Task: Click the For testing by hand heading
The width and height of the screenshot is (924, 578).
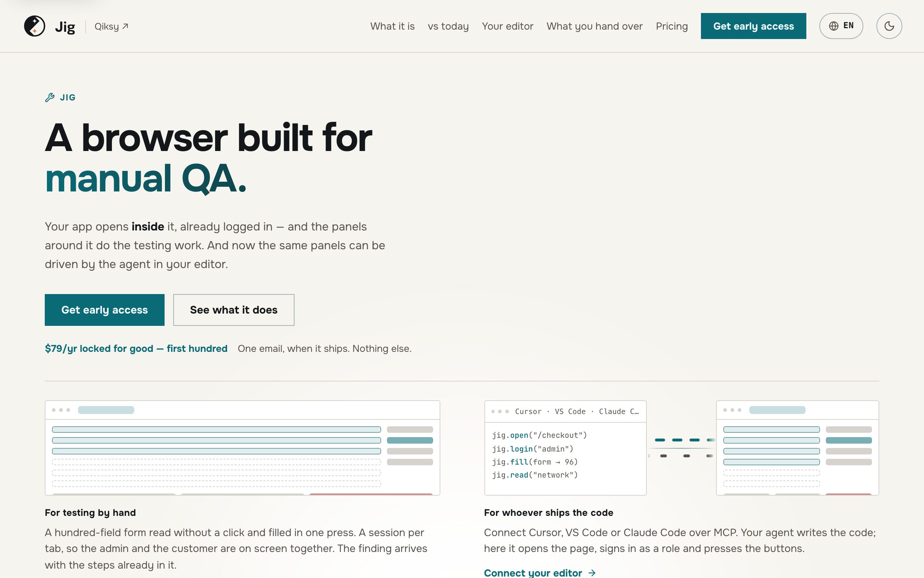Action: [x=90, y=513]
